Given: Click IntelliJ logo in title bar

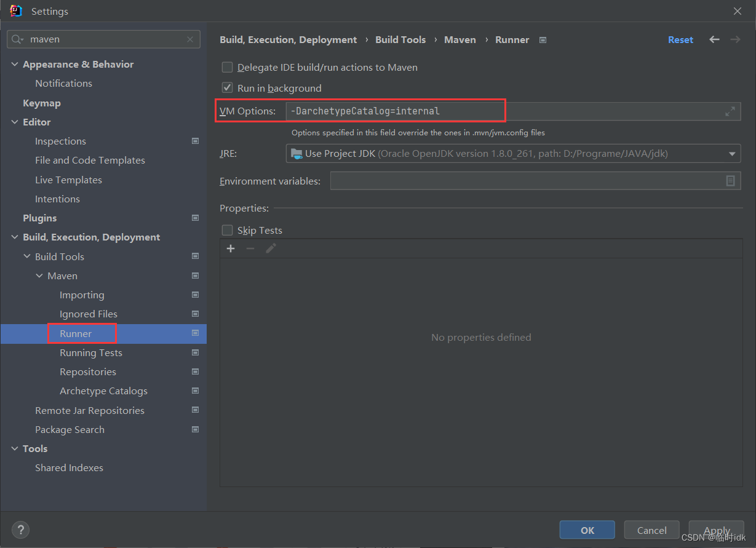Looking at the screenshot, I should 16,11.
